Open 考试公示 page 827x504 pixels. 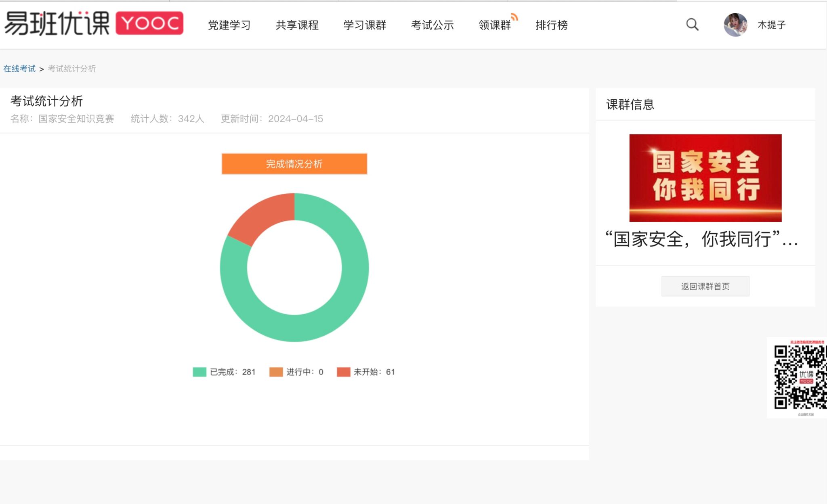pos(432,25)
